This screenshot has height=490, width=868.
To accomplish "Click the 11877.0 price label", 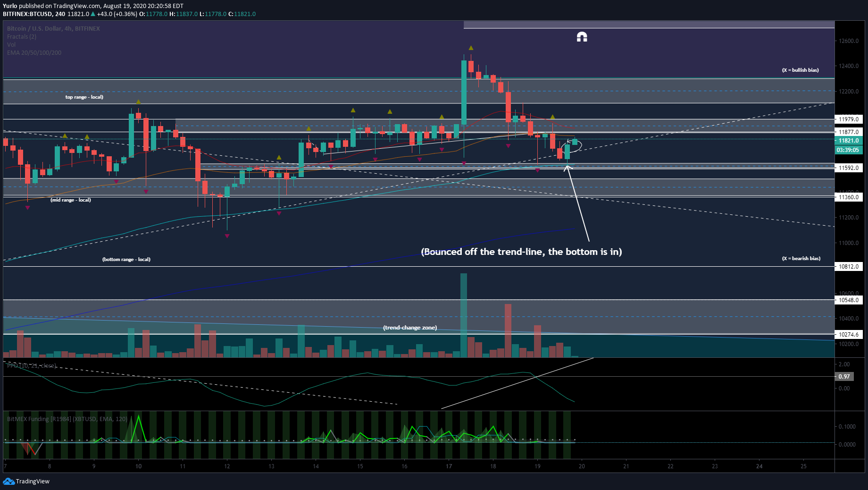I will click(849, 132).
